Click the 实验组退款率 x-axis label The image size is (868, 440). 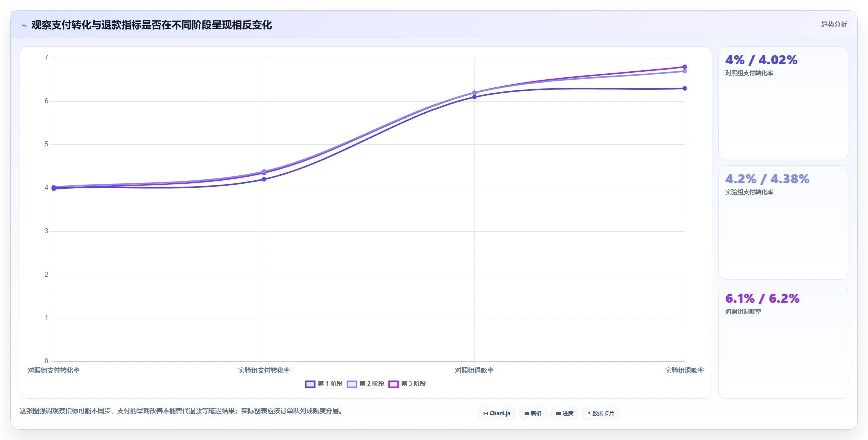click(x=685, y=371)
